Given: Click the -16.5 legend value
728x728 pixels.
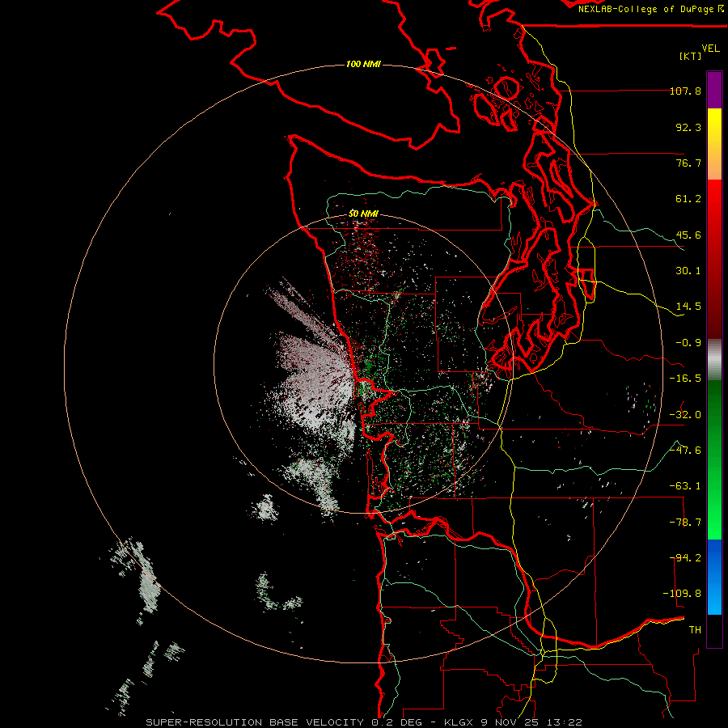Looking at the screenshot, I should click(x=685, y=379).
